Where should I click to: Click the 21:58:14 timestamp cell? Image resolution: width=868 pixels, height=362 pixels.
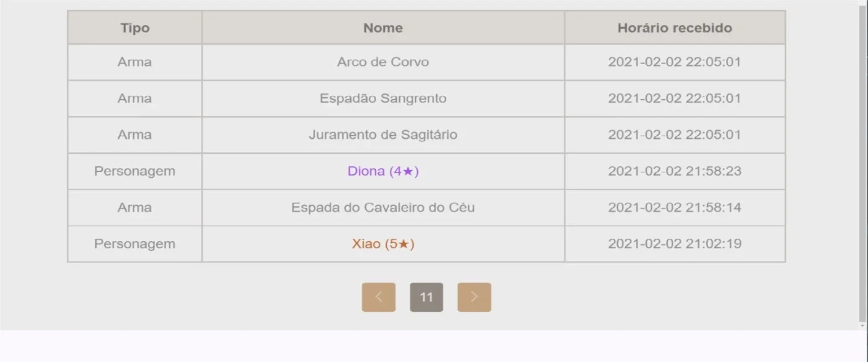pyautogui.click(x=675, y=208)
